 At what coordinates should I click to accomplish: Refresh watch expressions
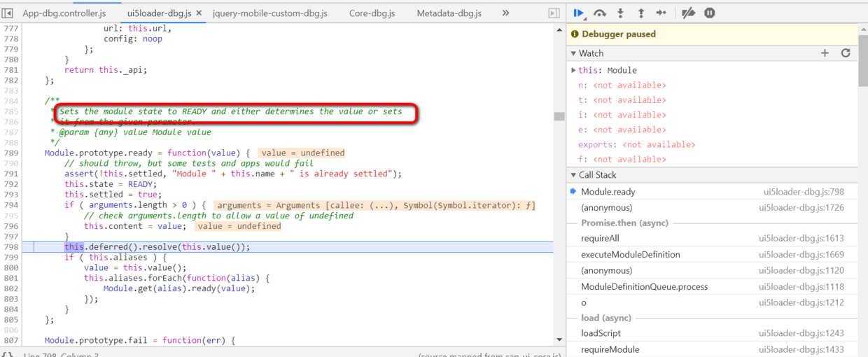(846, 53)
